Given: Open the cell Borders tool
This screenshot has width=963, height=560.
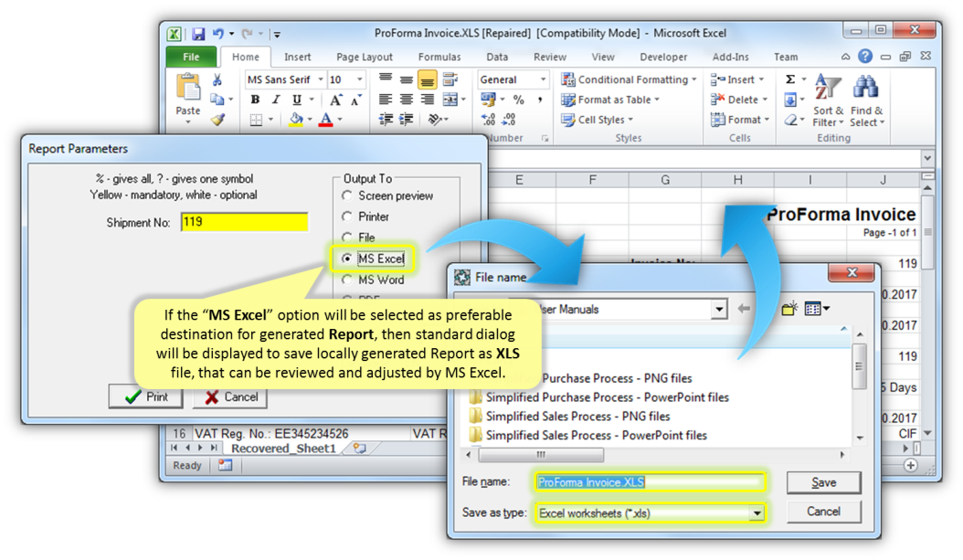Looking at the screenshot, I should (256, 120).
